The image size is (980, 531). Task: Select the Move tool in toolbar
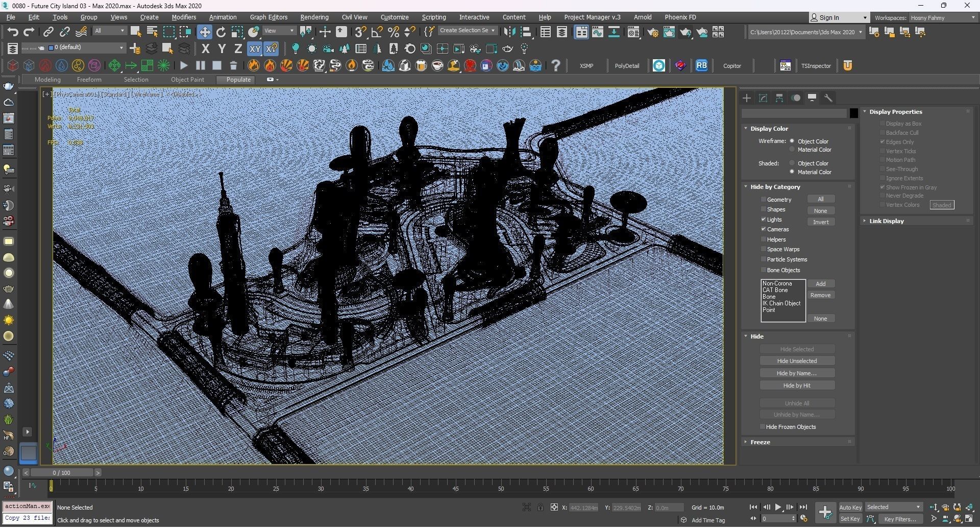click(x=205, y=32)
